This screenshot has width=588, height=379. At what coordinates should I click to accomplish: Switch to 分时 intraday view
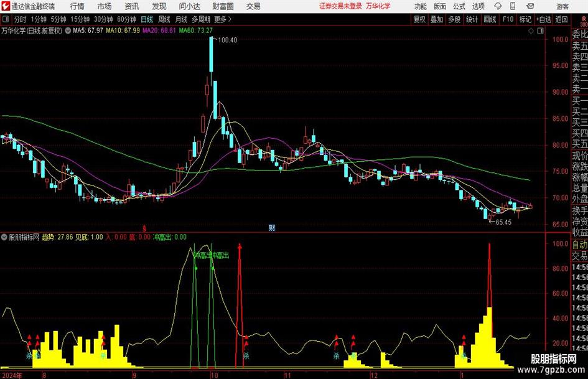pyautogui.click(x=21, y=19)
